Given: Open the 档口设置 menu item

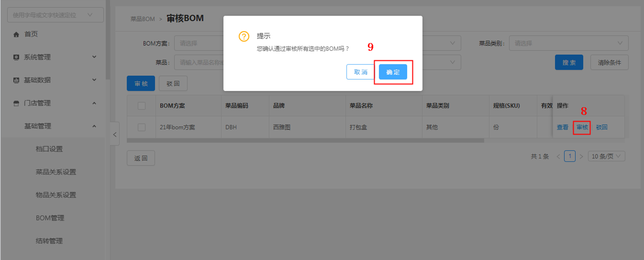Looking at the screenshot, I should click(49, 149).
